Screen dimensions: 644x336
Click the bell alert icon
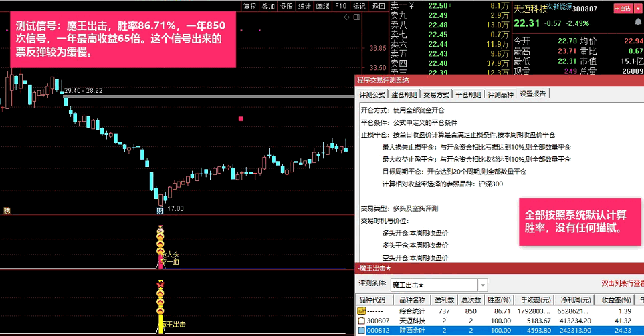tap(638, 23)
